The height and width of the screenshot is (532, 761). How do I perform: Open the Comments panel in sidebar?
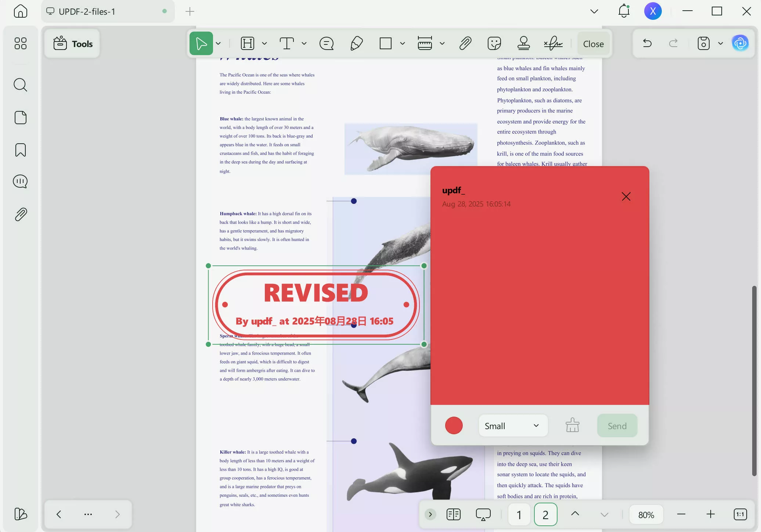[x=21, y=181]
